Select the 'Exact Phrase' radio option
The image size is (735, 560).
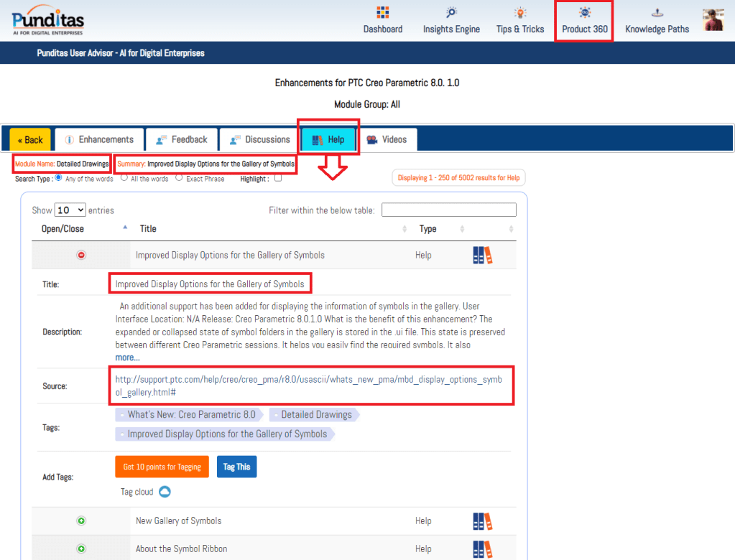[x=180, y=178]
